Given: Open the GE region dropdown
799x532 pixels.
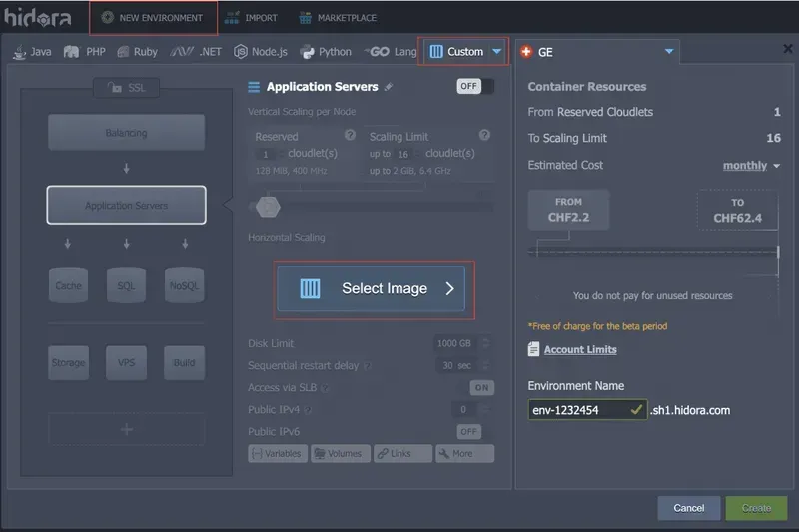Looking at the screenshot, I should [669, 52].
